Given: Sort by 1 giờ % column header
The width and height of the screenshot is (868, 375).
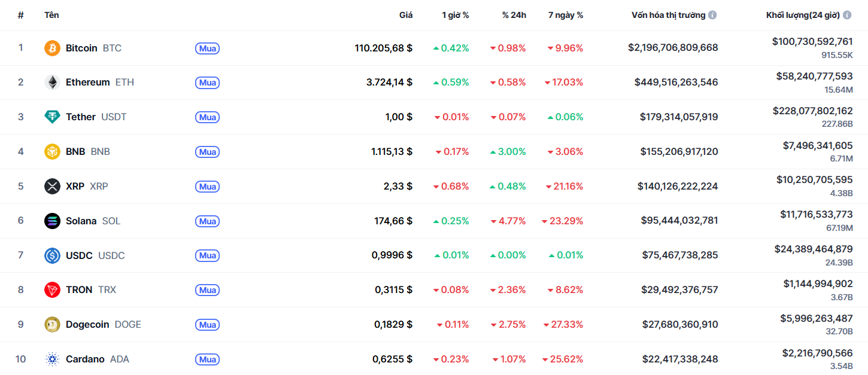Looking at the screenshot, I should [455, 15].
